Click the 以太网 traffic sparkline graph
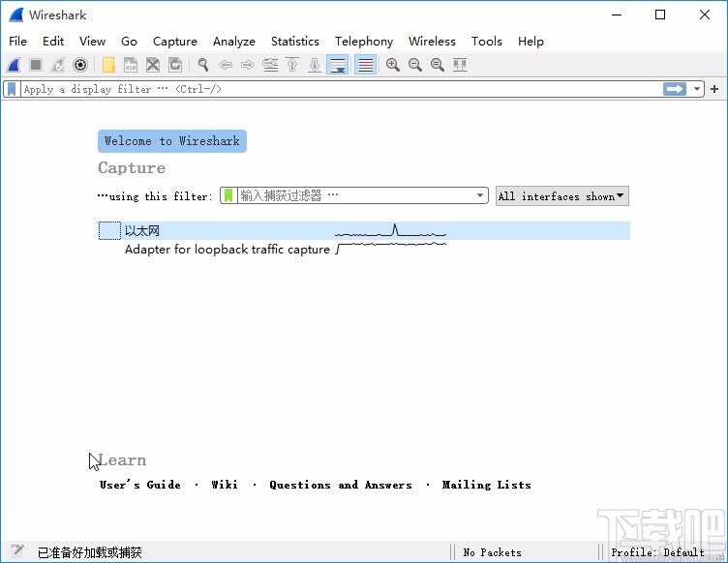 coord(390,230)
